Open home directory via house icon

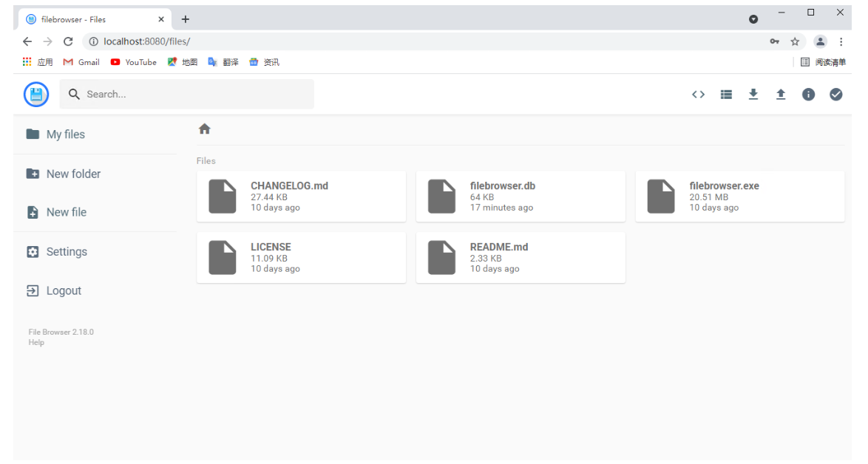204,129
